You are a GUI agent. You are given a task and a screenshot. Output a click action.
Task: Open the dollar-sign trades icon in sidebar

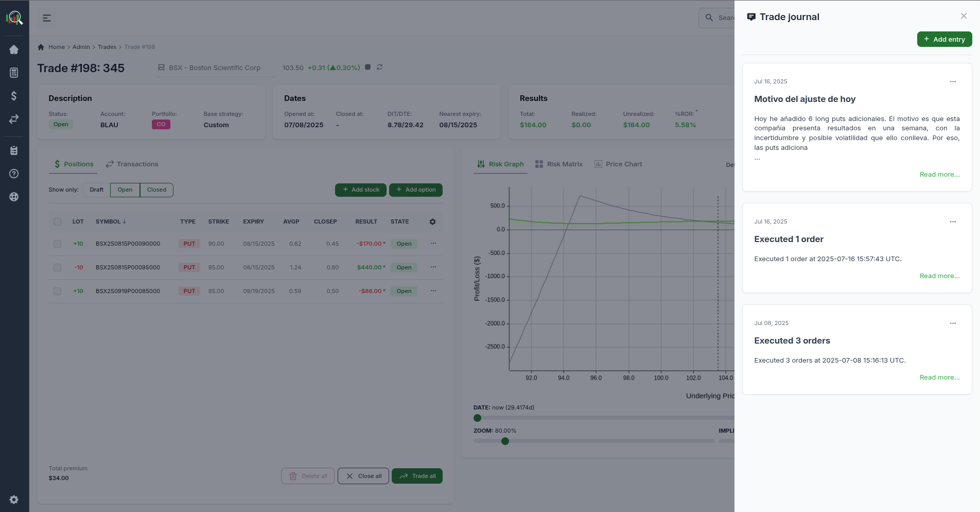pos(14,96)
